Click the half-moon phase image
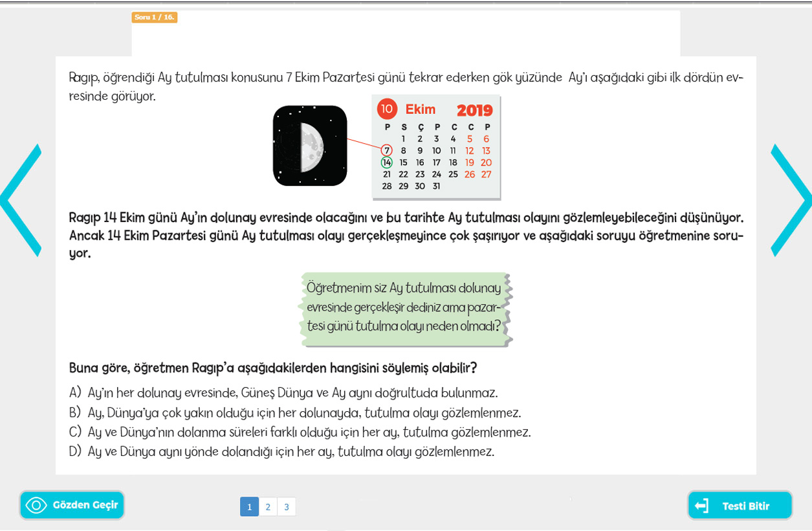 310,146
